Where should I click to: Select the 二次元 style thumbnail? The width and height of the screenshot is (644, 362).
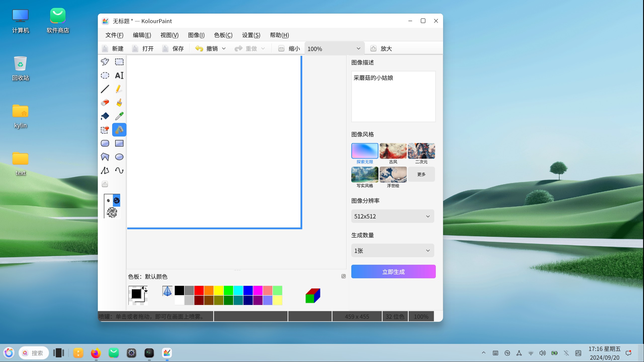[x=421, y=151]
